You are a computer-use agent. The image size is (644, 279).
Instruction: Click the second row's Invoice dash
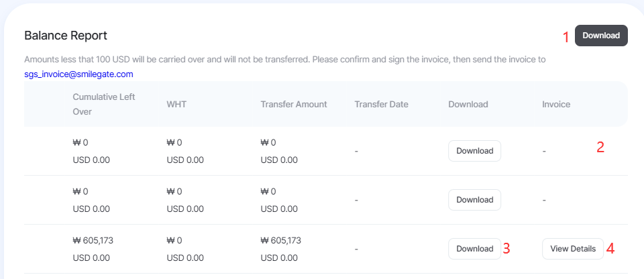(x=544, y=200)
